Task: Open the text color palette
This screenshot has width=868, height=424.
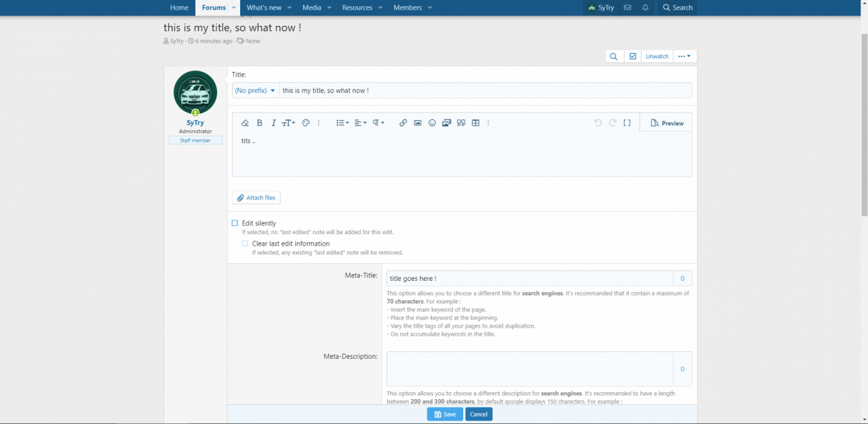Action: tap(306, 123)
